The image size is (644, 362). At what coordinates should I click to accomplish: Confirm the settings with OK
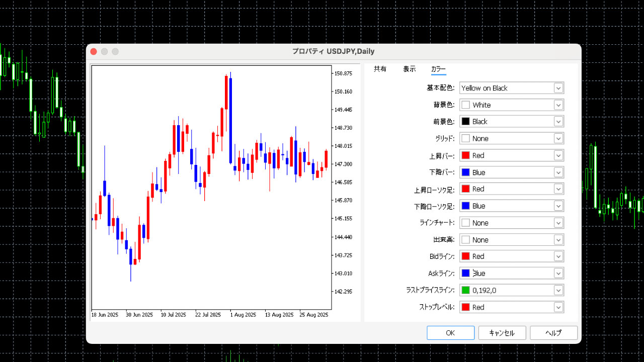point(450,332)
